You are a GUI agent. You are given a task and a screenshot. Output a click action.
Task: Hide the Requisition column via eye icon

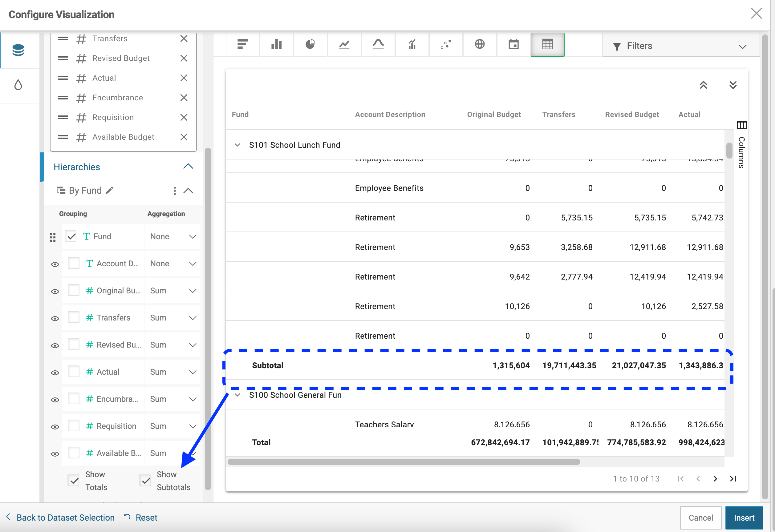[55, 427]
